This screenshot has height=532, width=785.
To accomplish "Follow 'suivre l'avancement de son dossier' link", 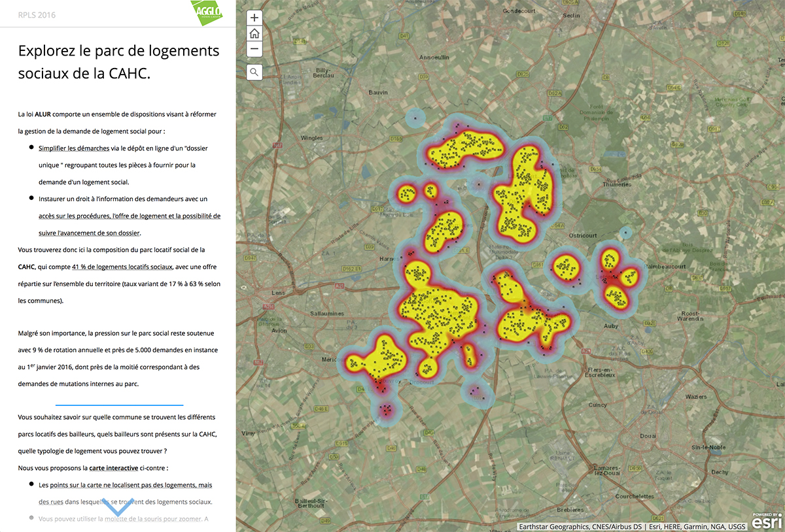I will point(90,233).
